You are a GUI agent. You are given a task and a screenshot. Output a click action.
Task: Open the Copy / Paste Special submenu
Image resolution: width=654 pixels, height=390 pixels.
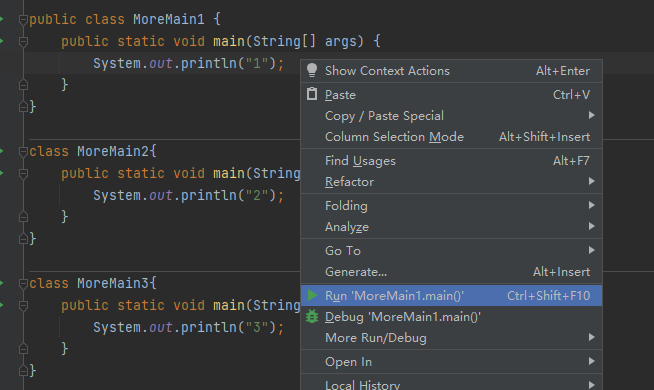[451, 116]
